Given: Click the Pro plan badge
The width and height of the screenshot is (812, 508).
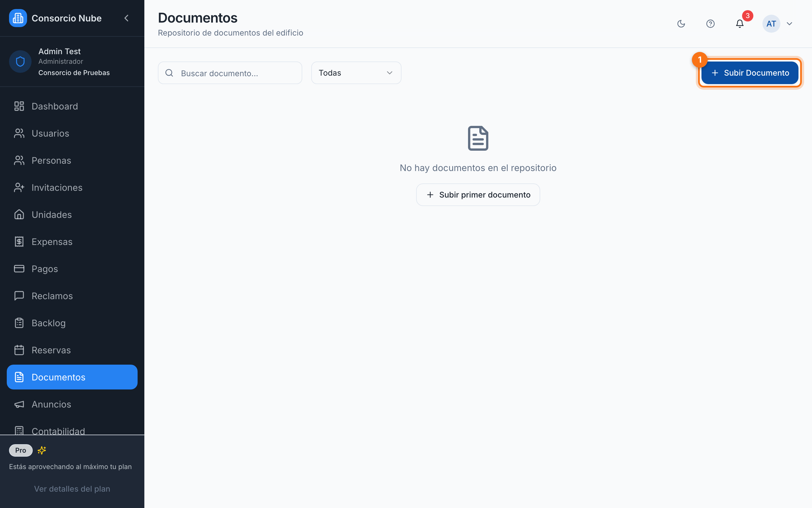Looking at the screenshot, I should click(21, 450).
